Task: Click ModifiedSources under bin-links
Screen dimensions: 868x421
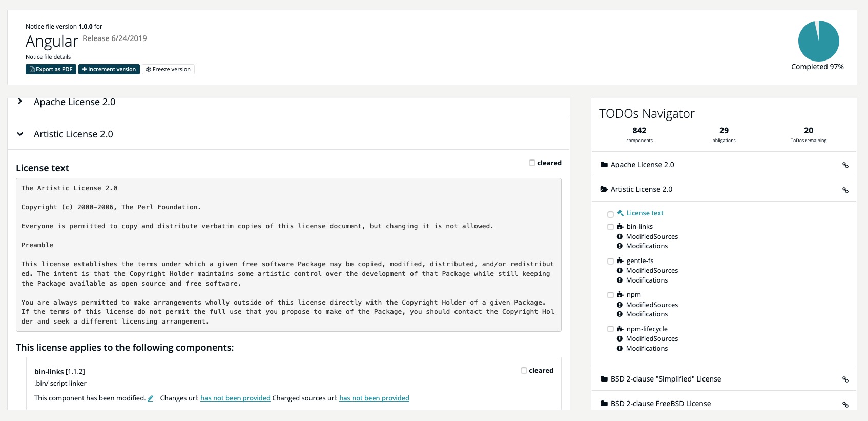Action: coord(652,237)
